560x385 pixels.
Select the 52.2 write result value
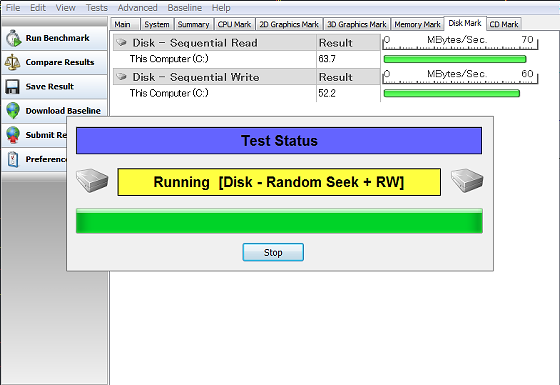[x=327, y=93]
